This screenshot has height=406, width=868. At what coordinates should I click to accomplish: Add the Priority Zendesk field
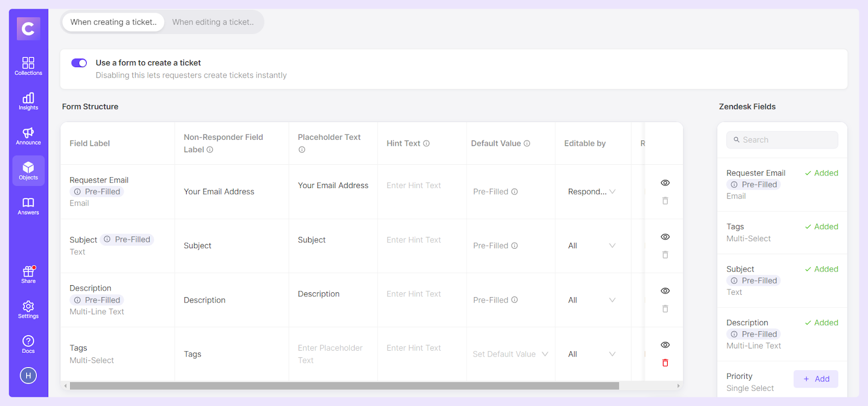[x=816, y=379]
